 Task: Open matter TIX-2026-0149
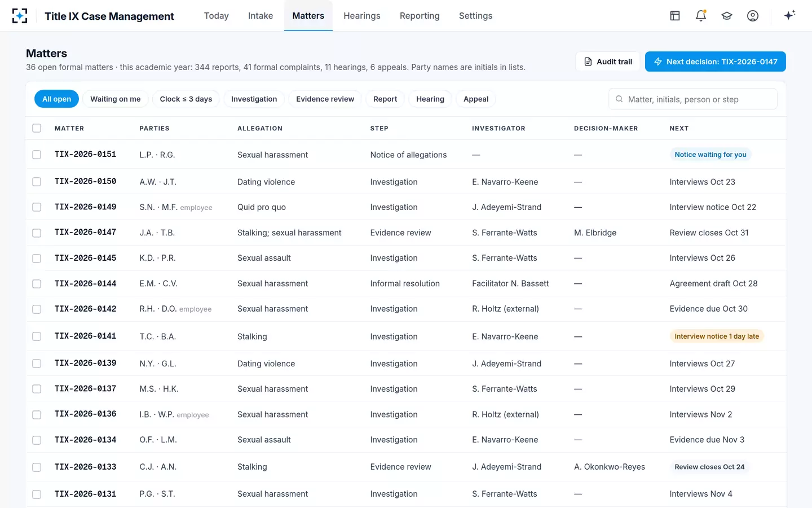click(86, 207)
